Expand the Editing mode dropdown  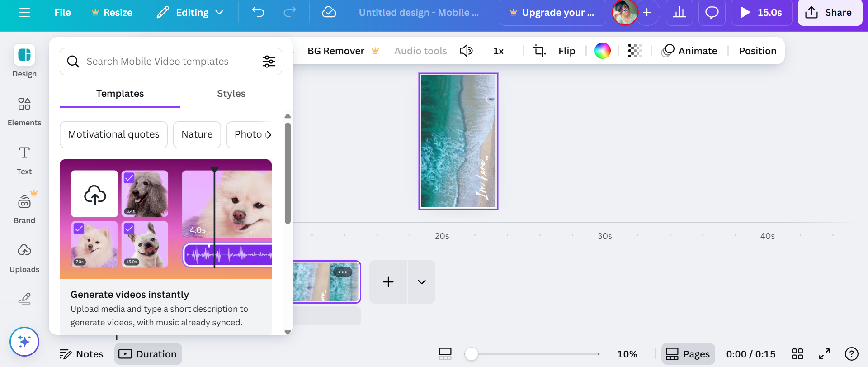(x=190, y=12)
